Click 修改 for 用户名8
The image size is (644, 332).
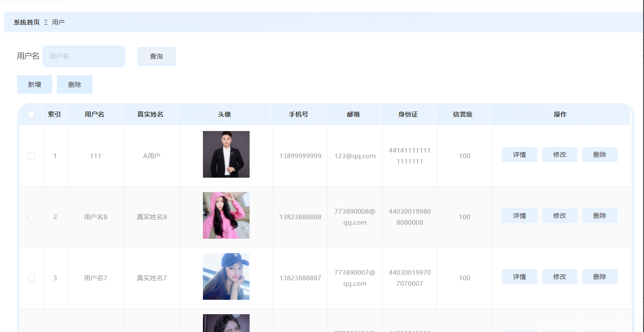(x=560, y=216)
